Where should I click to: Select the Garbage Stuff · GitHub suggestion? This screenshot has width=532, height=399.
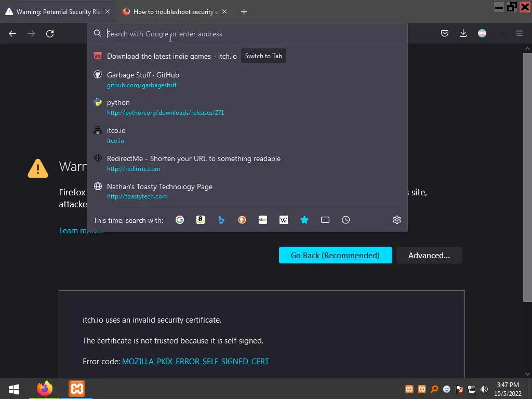tap(247, 79)
